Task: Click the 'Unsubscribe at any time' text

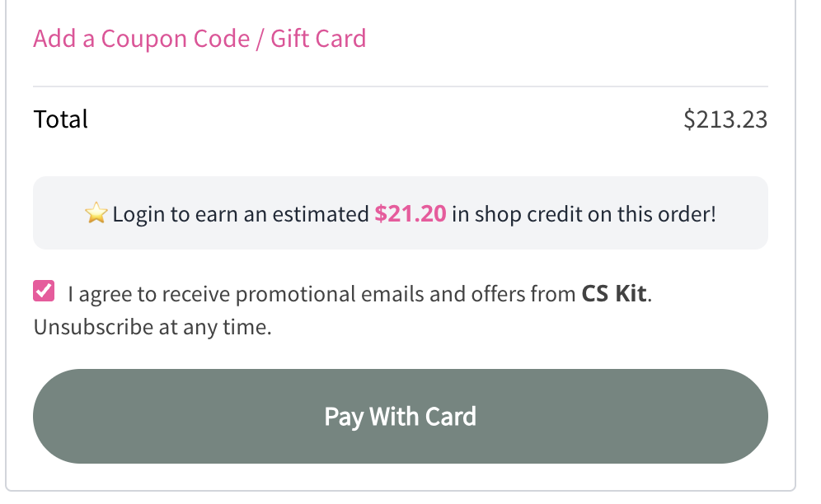Action: tap(152, 327)
